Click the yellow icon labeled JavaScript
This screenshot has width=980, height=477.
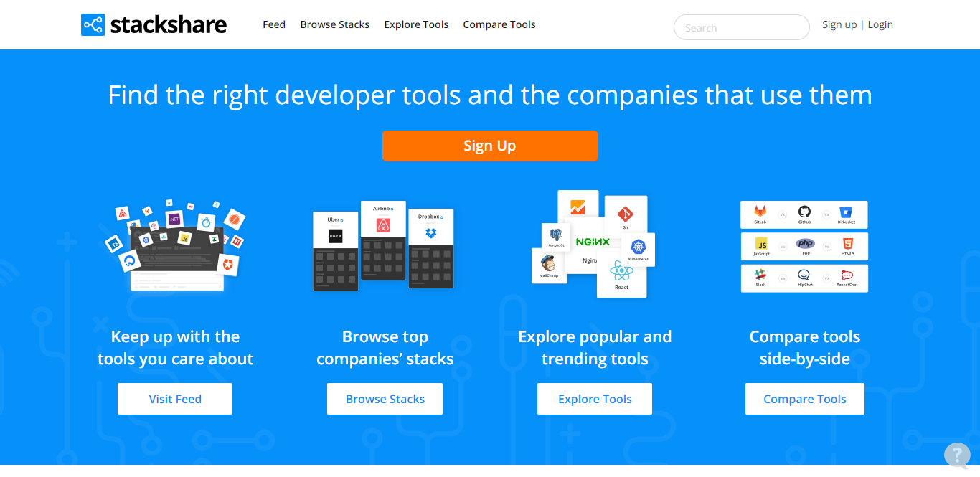761,245
